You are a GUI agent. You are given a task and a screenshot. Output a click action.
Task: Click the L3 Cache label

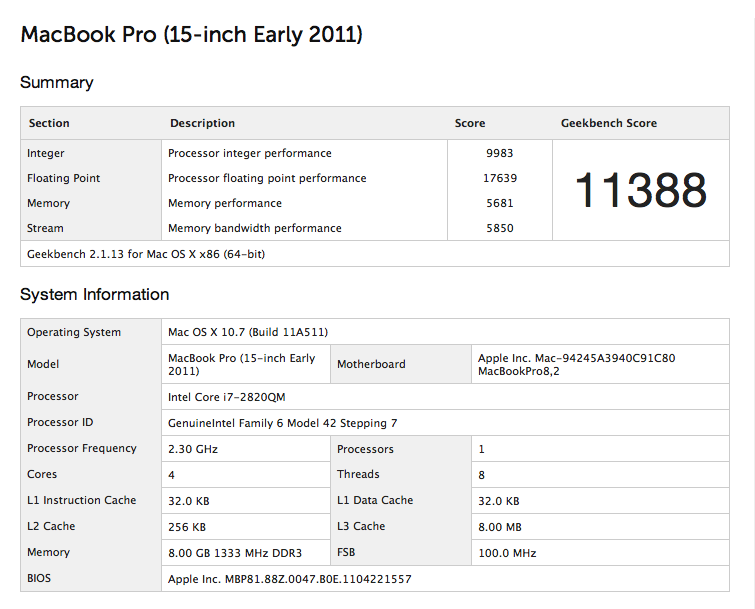coord(361,526)
